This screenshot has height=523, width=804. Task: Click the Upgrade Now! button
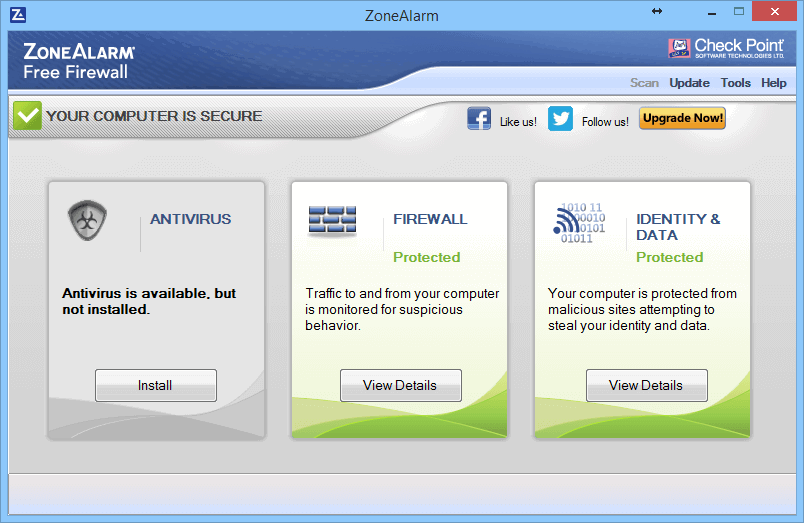(x=682, y=118)
